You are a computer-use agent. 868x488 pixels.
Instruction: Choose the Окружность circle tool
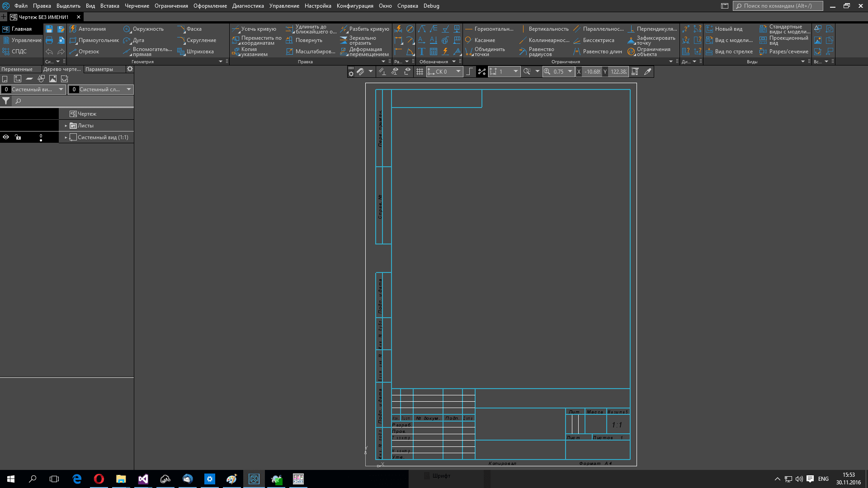point(144,29)
